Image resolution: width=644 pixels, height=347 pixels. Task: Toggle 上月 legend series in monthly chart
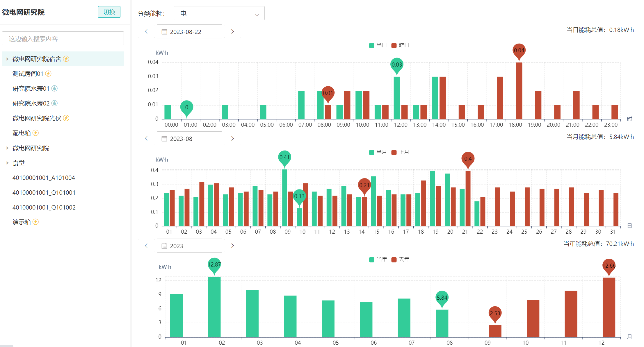point(400,152)
